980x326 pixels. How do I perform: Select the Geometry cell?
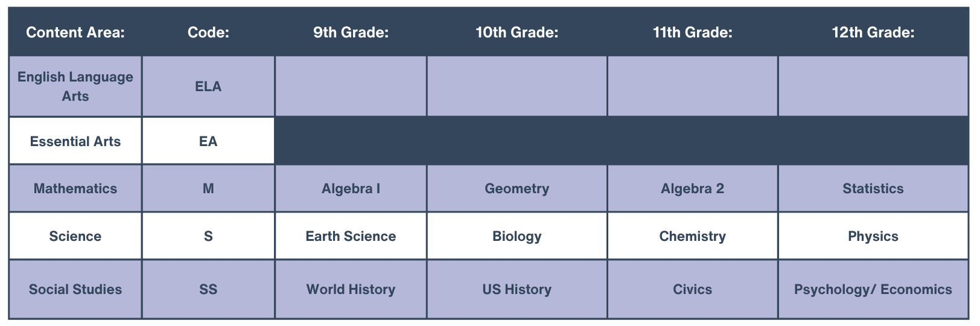pyautogui.click(x=517, y=188)
